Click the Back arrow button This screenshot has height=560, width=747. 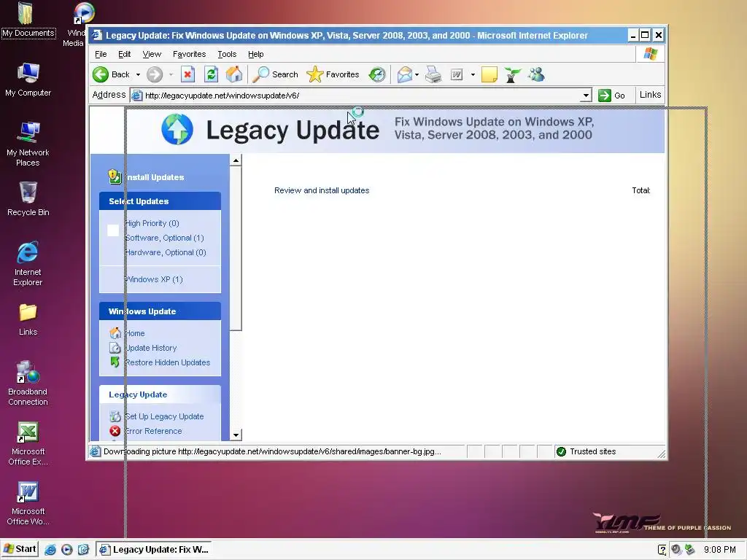(x=101, y=75)
